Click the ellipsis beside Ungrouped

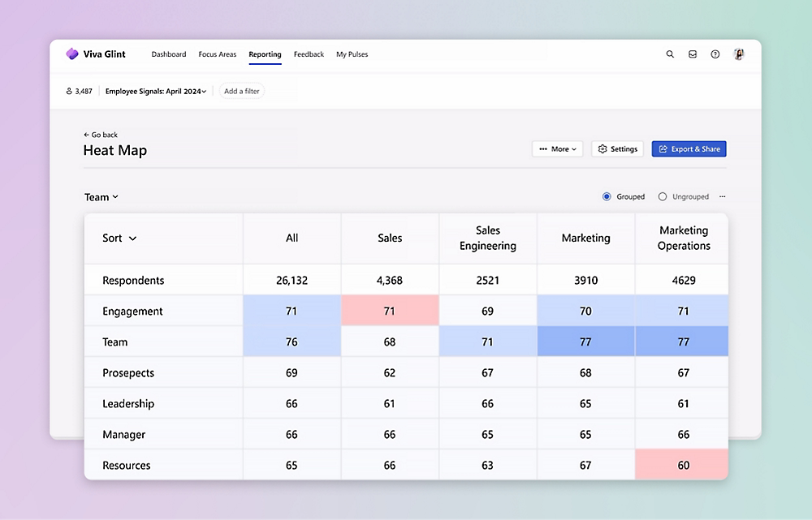[723, 197]
